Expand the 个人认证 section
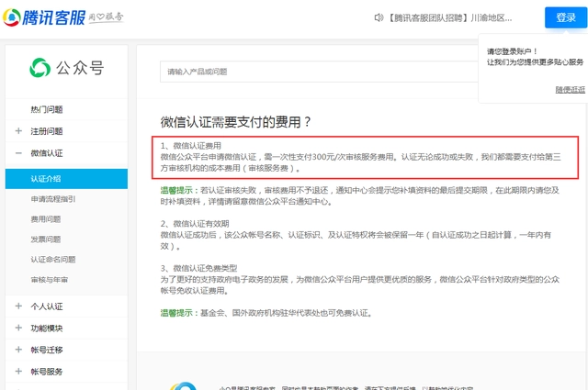This screenshot has width=588, height=390. tap(47, 306)
